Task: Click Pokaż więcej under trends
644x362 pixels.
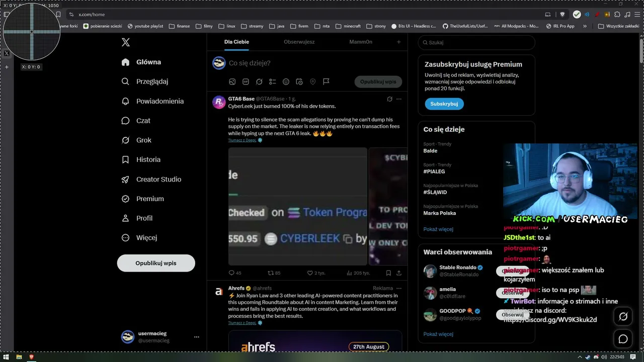Action: tap(438, 229)
